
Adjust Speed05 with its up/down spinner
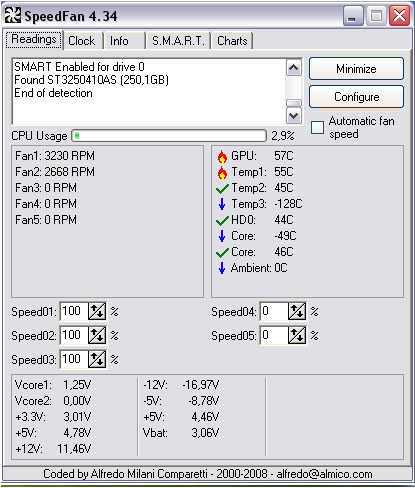[297, 335]
